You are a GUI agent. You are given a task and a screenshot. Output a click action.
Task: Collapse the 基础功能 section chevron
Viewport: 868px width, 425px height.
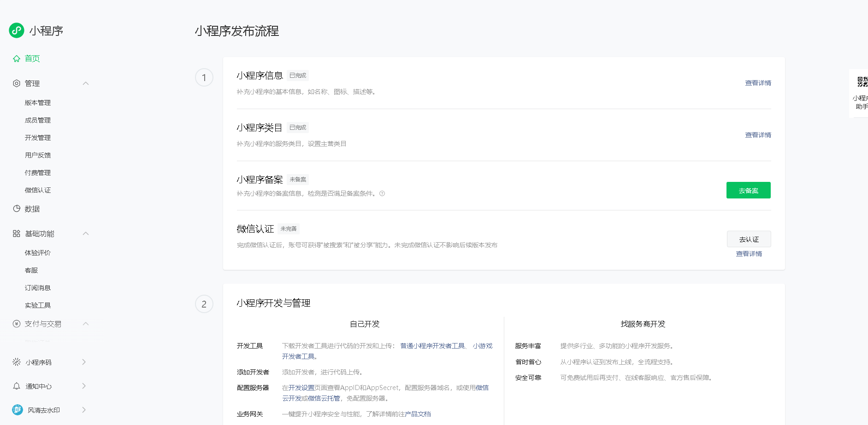[86, 233]
